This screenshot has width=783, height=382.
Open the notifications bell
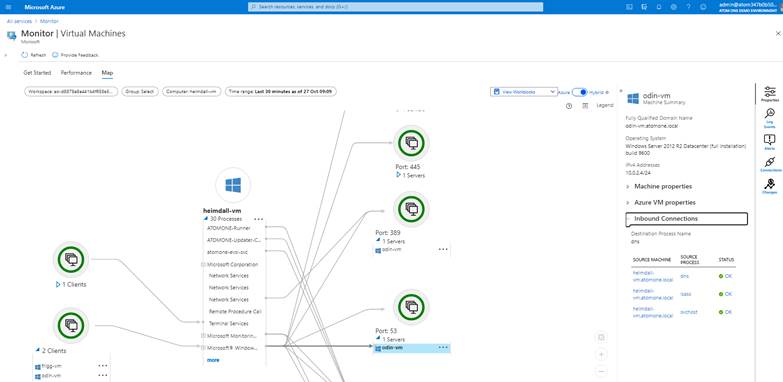pos(659,7)
